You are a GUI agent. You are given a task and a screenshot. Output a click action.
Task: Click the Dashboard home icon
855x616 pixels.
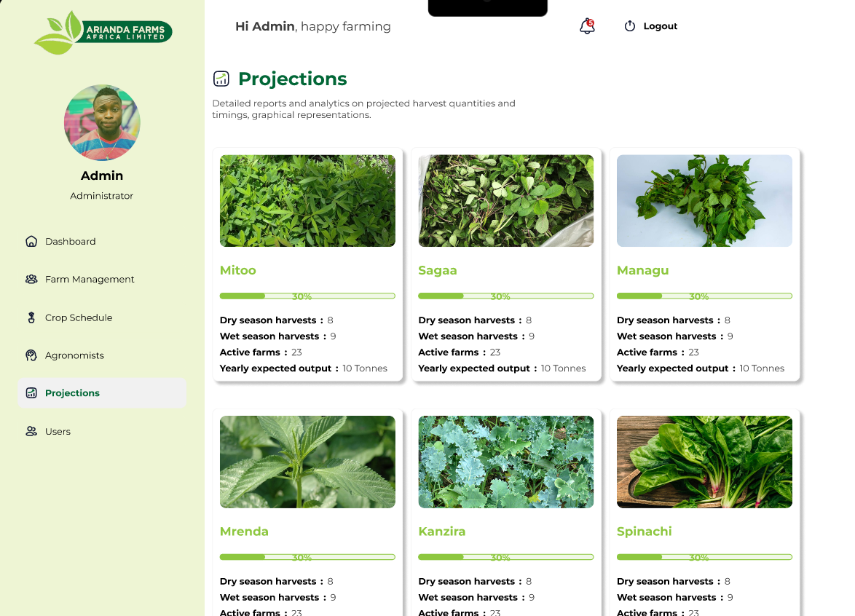tap(31, 242)
